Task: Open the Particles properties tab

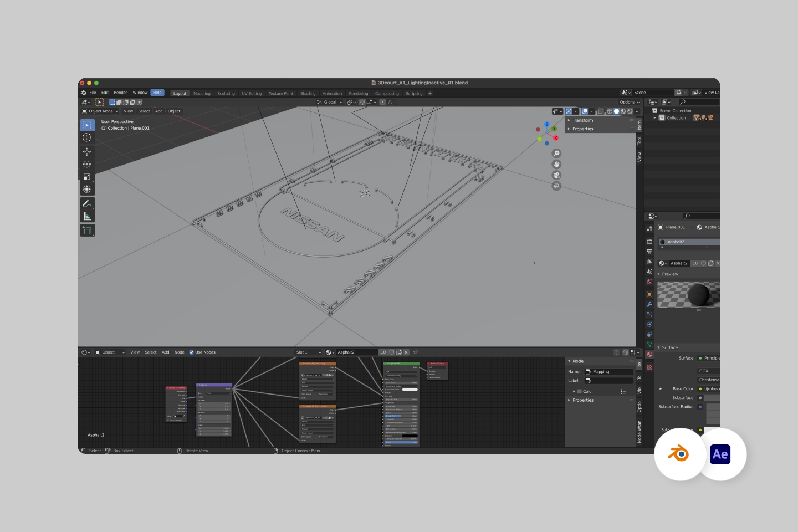Action: point(649,314)
